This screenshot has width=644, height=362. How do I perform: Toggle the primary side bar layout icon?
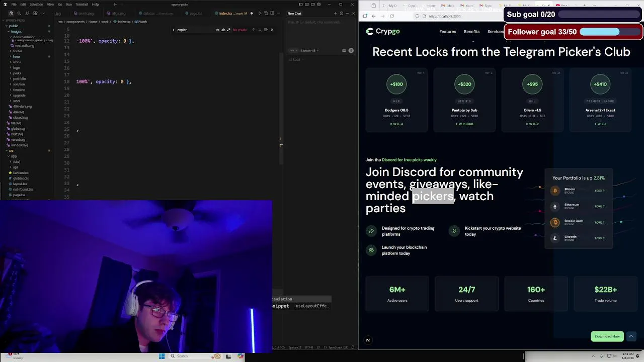point(300,5)
